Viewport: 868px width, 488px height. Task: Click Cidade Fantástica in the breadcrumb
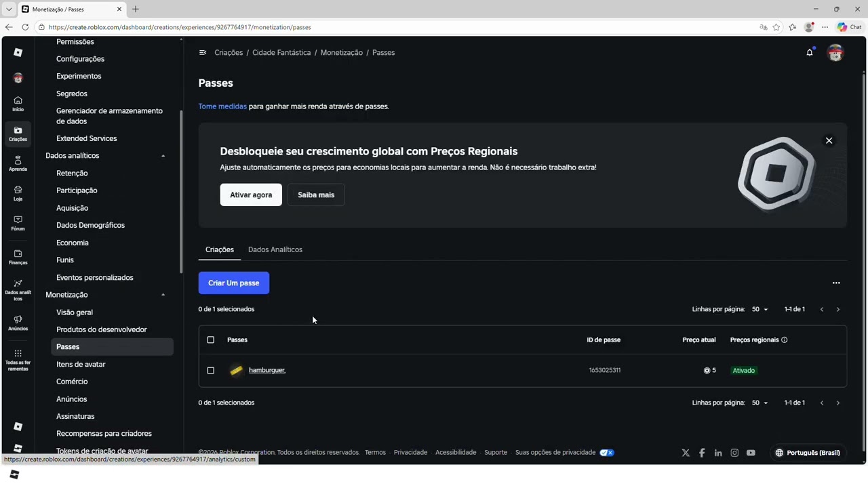pyautogui.click(x=281, y=52)
